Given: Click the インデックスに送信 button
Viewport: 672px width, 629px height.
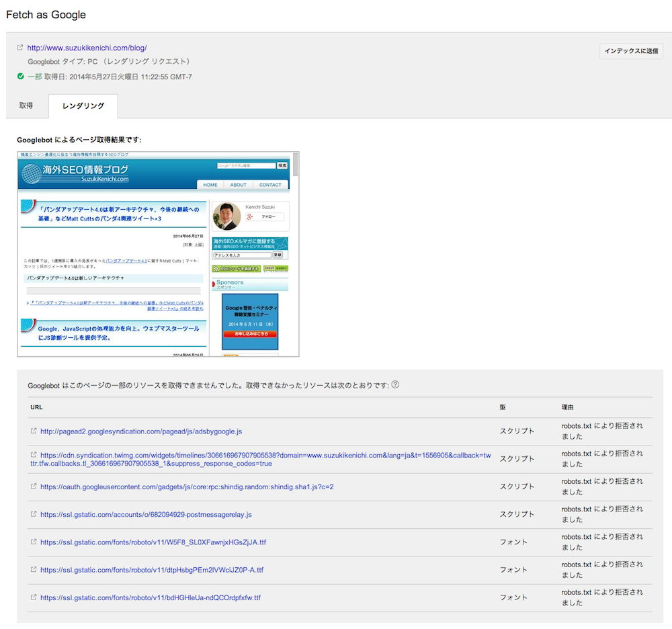Looking at the screenshot, I should coord(631,51).
